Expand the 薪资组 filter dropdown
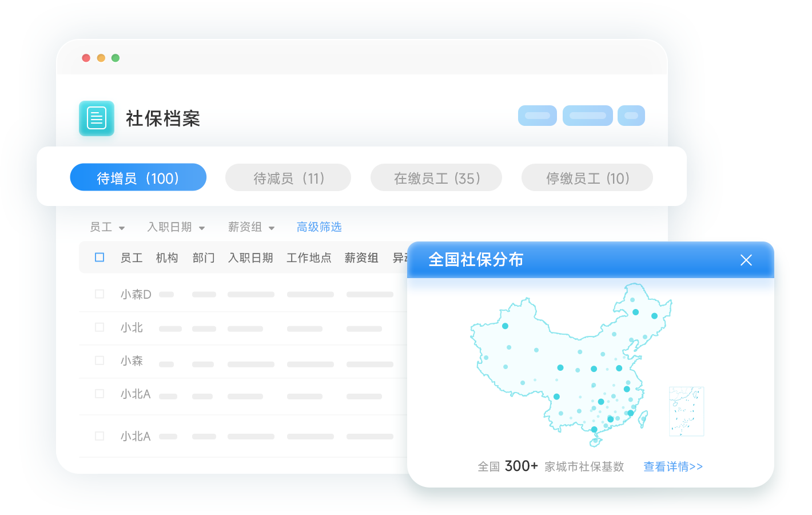The width and height of the screenshot is (812, 515). pos(252,227)
